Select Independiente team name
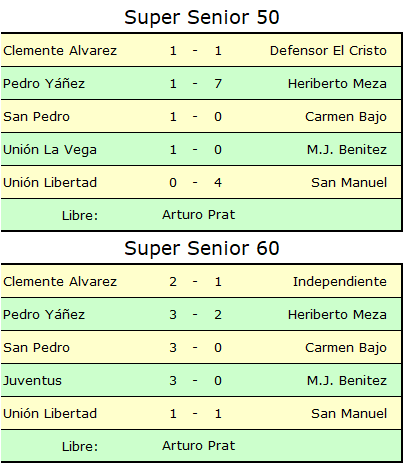Screen dimensions: 403x463 pos(340,282)
